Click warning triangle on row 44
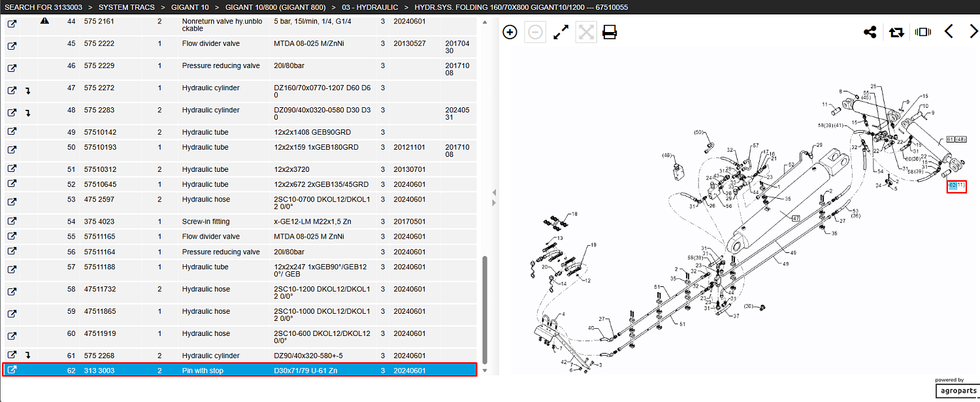Screen dimensions: 980x402 point(44,21)
